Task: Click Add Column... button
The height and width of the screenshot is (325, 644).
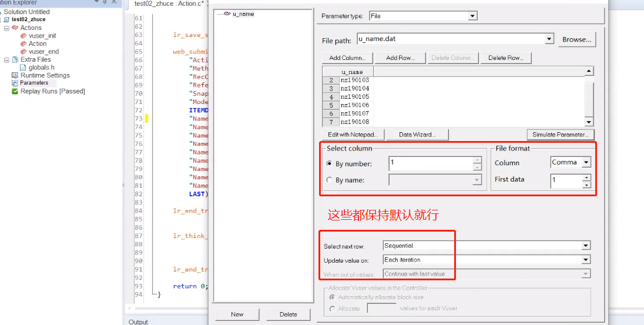Action: click(x=347, y=58)
